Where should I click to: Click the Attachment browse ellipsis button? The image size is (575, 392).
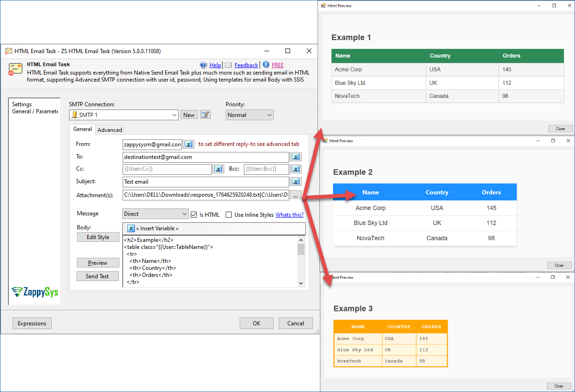click(296, 195)
